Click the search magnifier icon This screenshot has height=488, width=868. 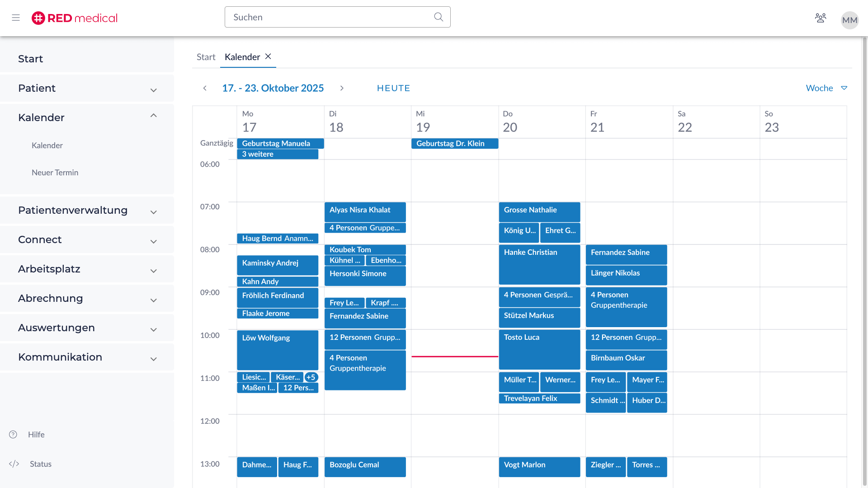(x=438, y=17)
